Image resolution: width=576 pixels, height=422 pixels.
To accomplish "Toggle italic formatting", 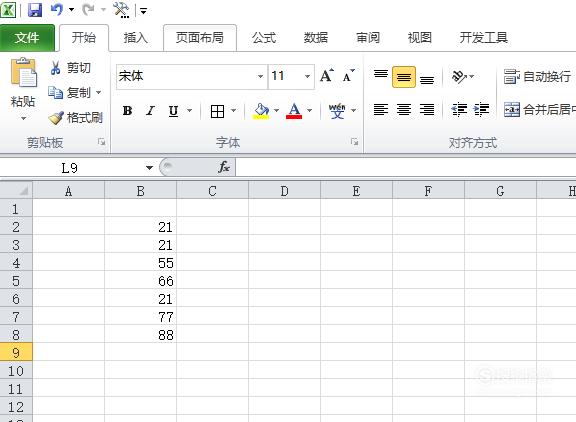I will tap(150, 111).
